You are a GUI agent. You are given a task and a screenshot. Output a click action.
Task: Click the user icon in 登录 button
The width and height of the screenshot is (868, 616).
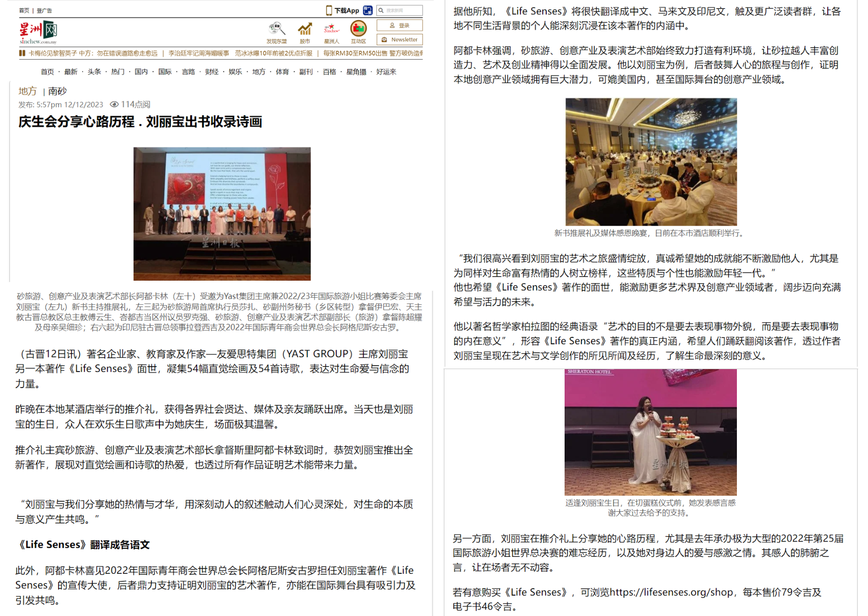pyautogui.click(x=392, y=25)
